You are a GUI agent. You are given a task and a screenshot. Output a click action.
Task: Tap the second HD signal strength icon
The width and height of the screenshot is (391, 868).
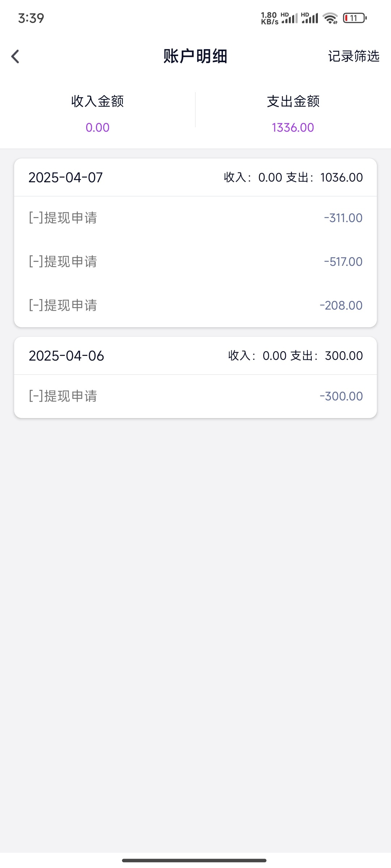[x=310, y=18]
